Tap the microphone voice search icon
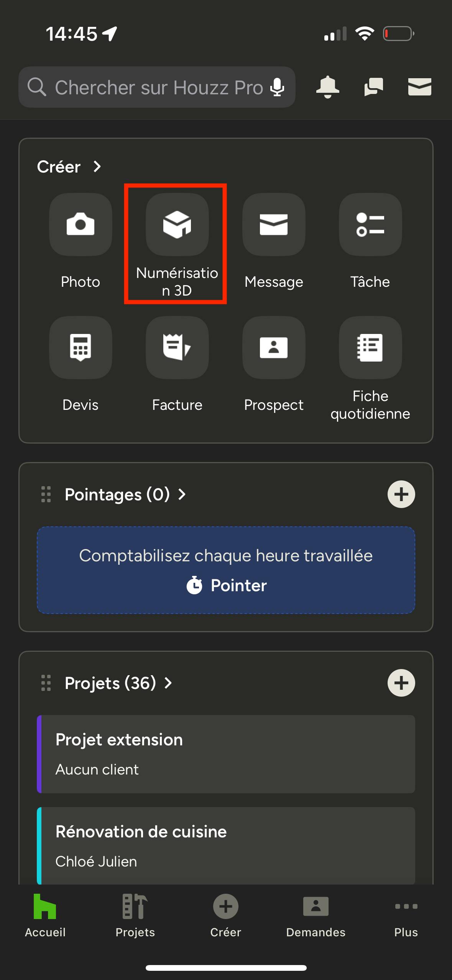 click(x=277, y=87)
